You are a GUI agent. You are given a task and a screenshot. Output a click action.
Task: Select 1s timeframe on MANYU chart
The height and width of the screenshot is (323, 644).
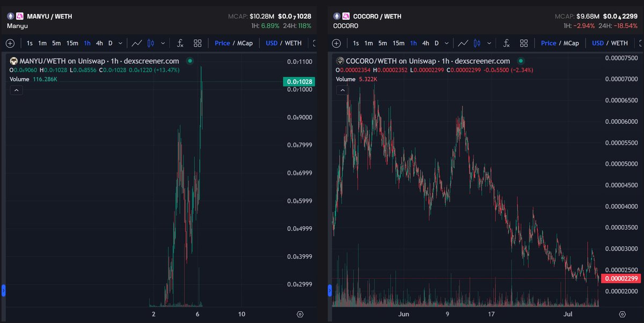coord(30,43)
